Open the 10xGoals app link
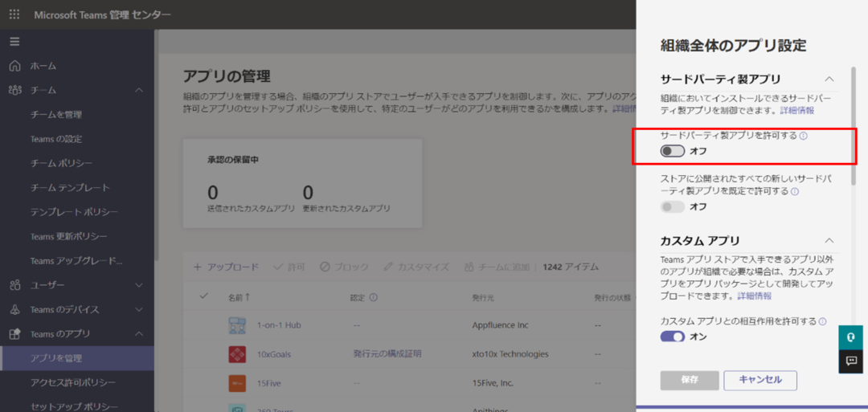This screenshot has height=412, width=868. (274, 354)
